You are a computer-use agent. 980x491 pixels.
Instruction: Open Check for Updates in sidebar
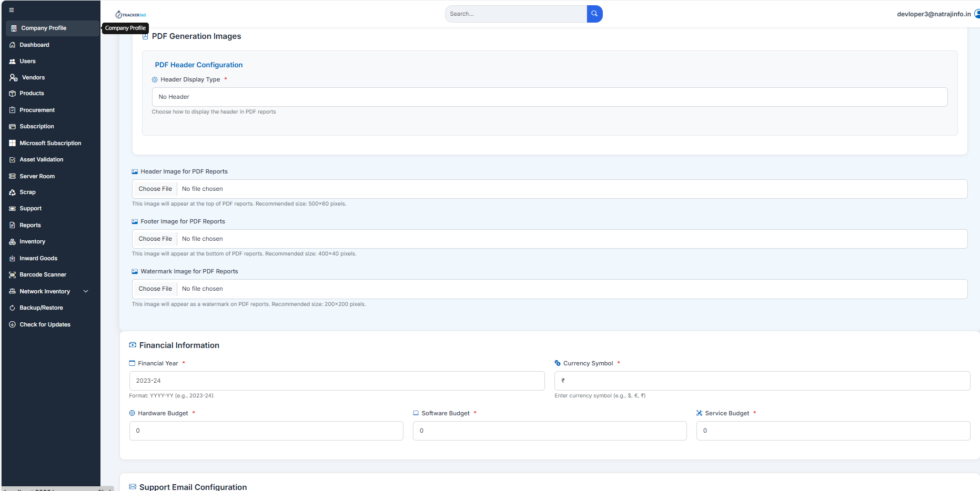point(45,324)
